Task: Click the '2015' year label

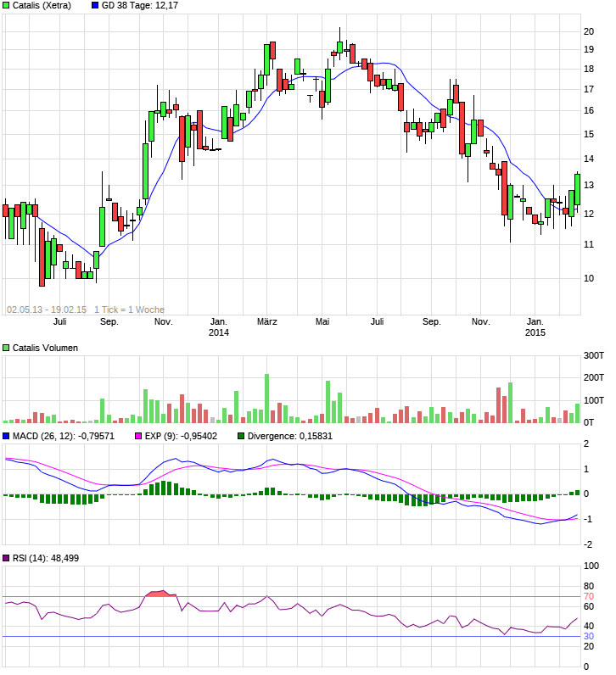Action: point(535,332)
